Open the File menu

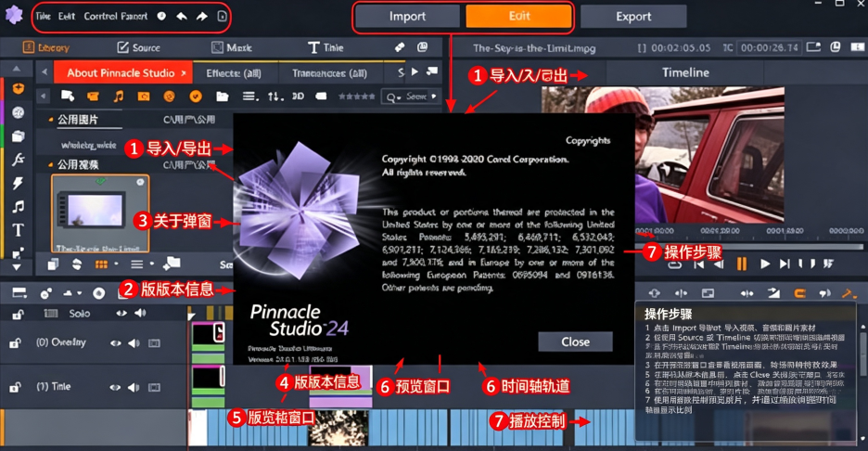click(44, 16)
